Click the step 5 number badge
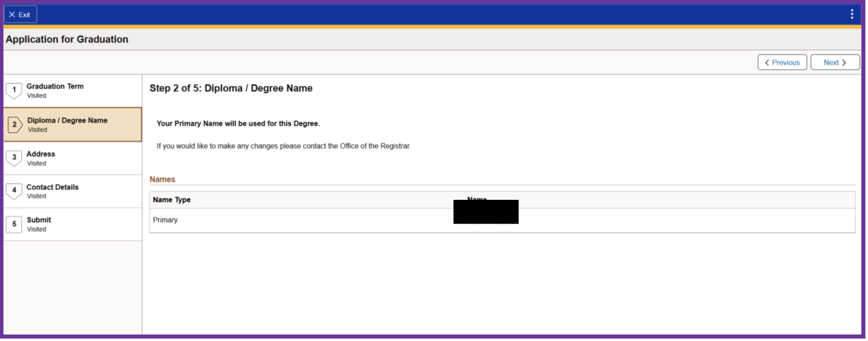This screenshot has height=341, width=868. [x=14, y=224]
